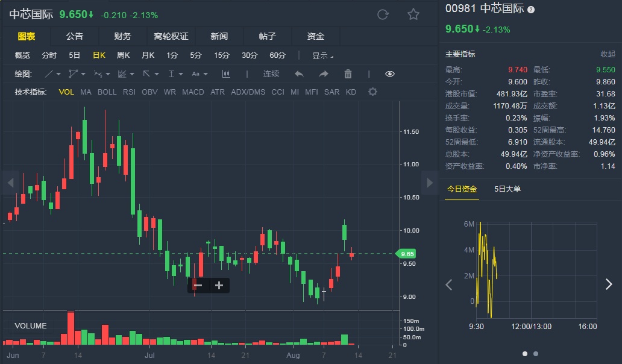The height and width of the screenshot is (364, 622).
Task: Enable the RSI indicator
Action: pyautogui.click(x=129, y=92)
